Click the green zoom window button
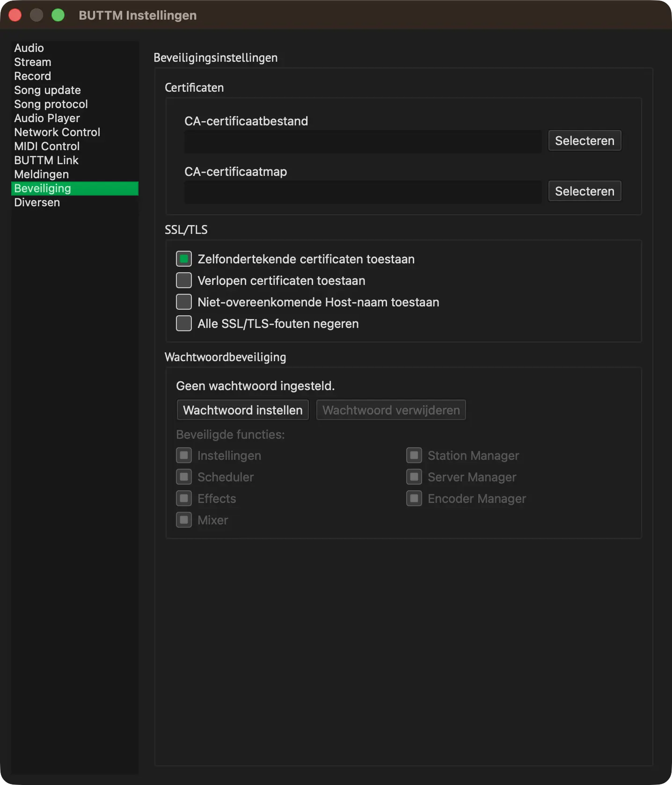Viewport: 672px width, 785px height. click(58, 15)
